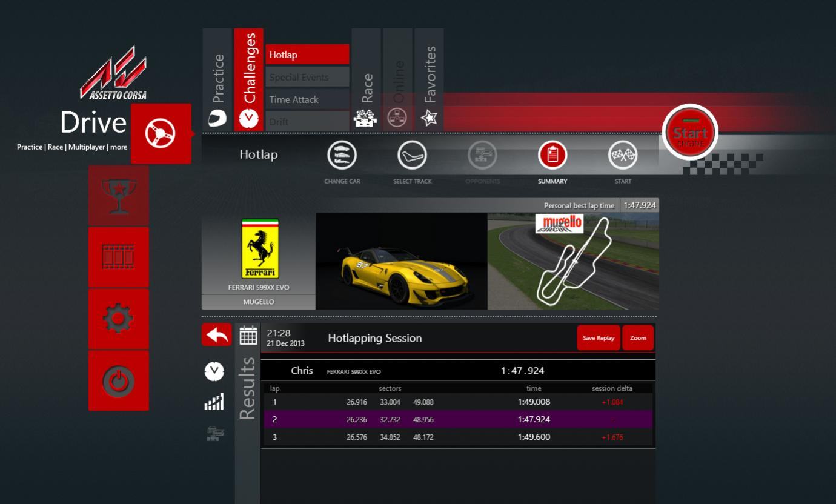Click the Personal best lap time 1:47.924
This screenshot has width=836, height=504.
(x=640, y=205)
